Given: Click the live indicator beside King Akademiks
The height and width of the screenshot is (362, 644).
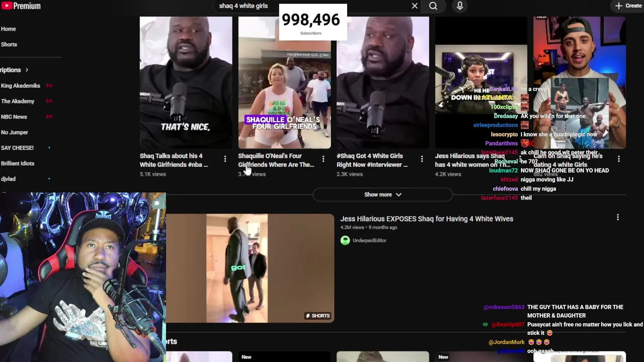Looking at the screenshot, I should click(49, 86).
